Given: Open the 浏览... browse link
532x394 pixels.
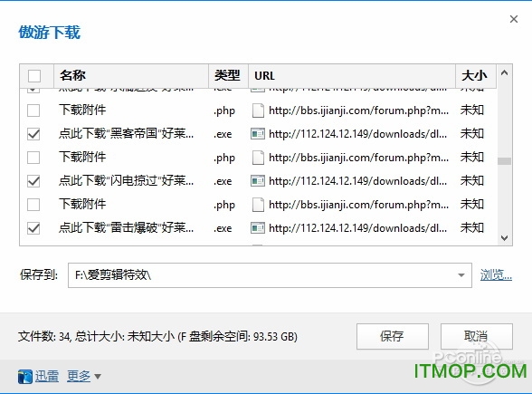Looking at the screenshot, I should [x=496, y=274].
